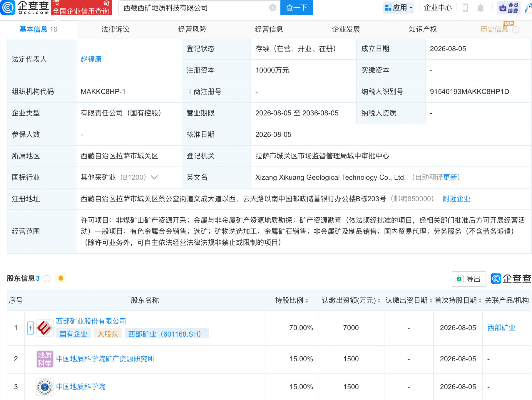Click the 股东名称 column header
The height and width of the screenshot is (400, 532).
145,300
